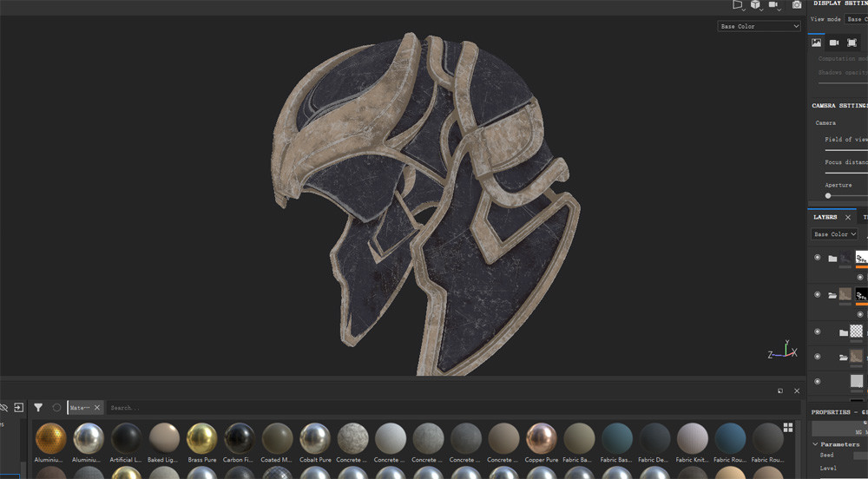
Task: Open the camera selection video icon
Action: click(774, 5)
